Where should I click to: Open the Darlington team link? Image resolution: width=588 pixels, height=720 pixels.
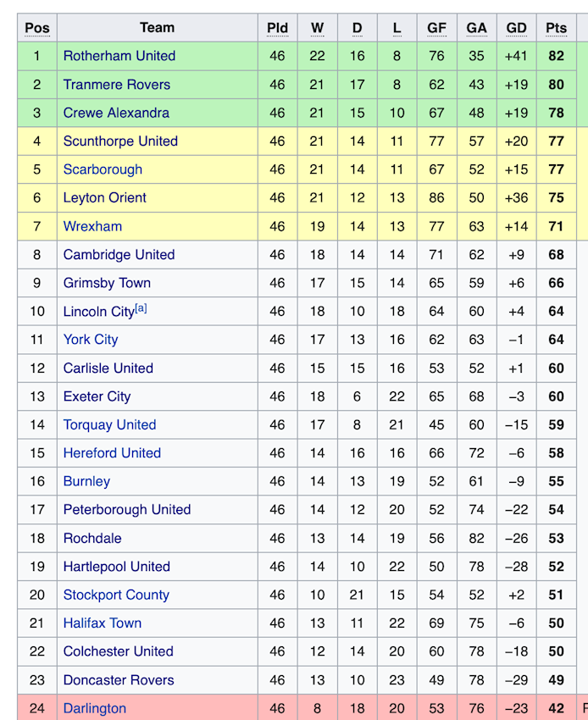[x=95, y=708]
